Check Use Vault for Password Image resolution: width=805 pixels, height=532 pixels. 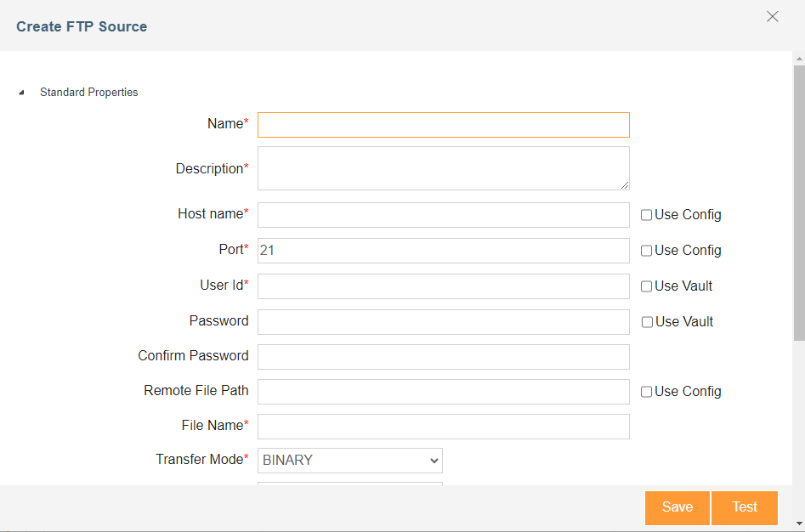click(647, 321)
